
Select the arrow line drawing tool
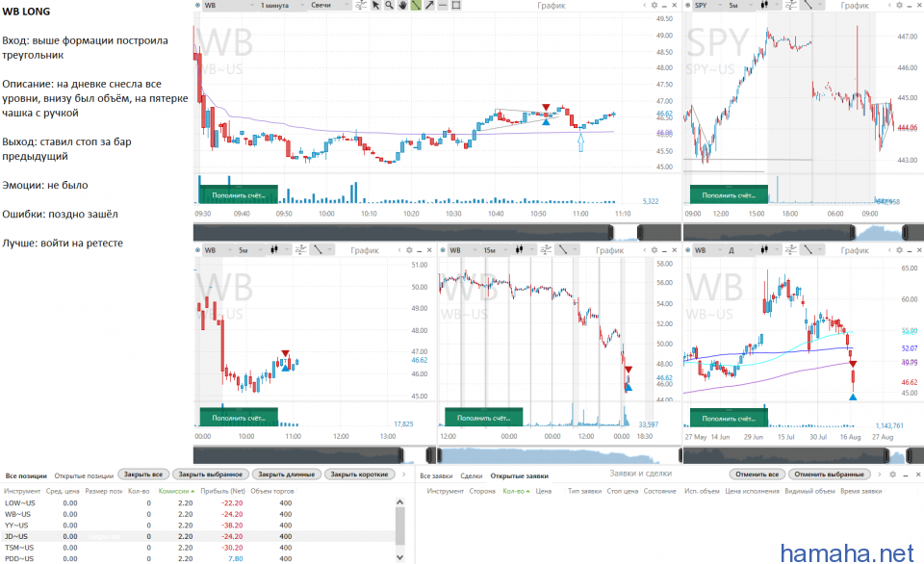coord(429,6)
